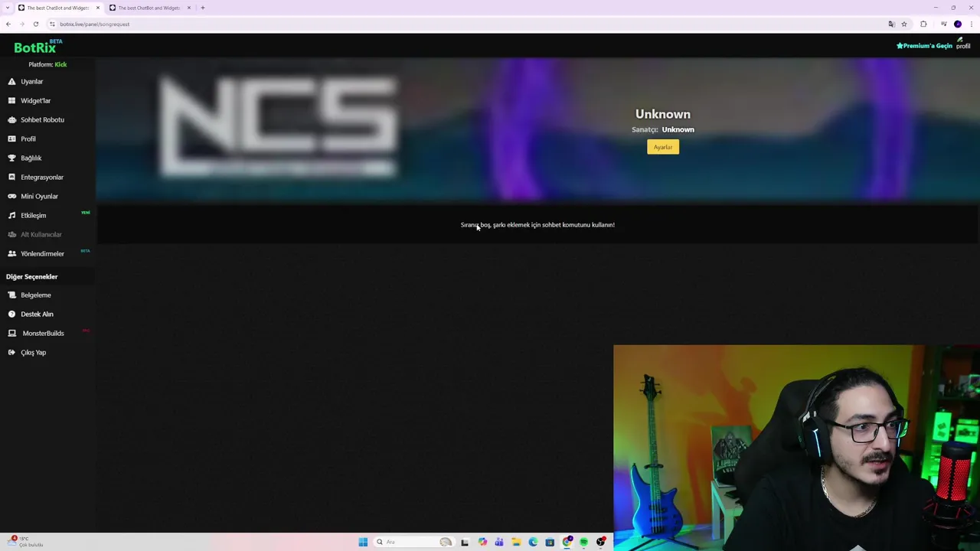The image size is (980, 551).
Task: Click the empty queue message text
Action: tap(537, 225)
